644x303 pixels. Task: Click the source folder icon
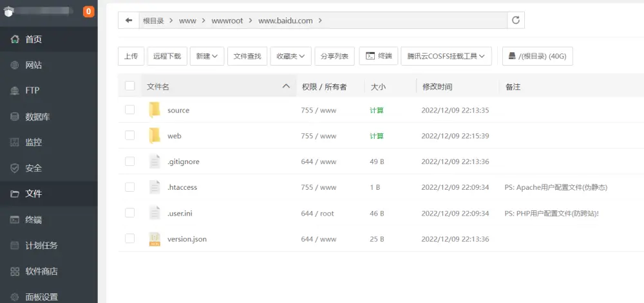tap(155, 110)
